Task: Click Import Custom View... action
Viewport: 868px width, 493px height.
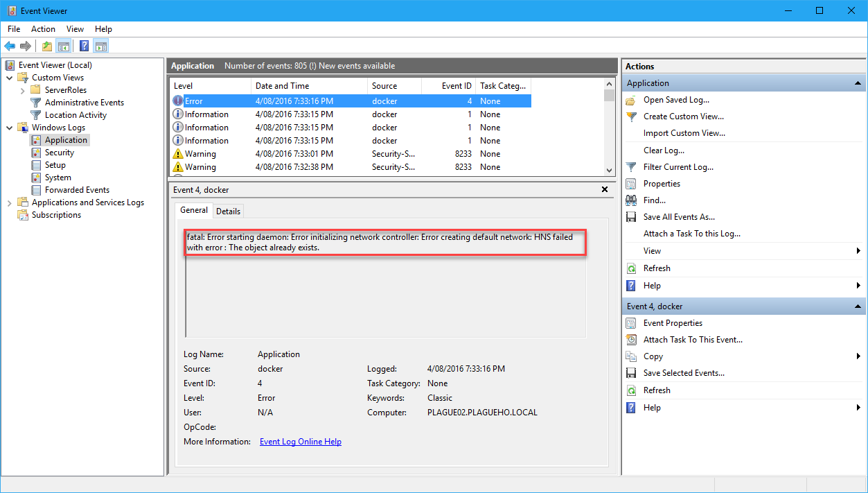Action: (x=684, y=133)
